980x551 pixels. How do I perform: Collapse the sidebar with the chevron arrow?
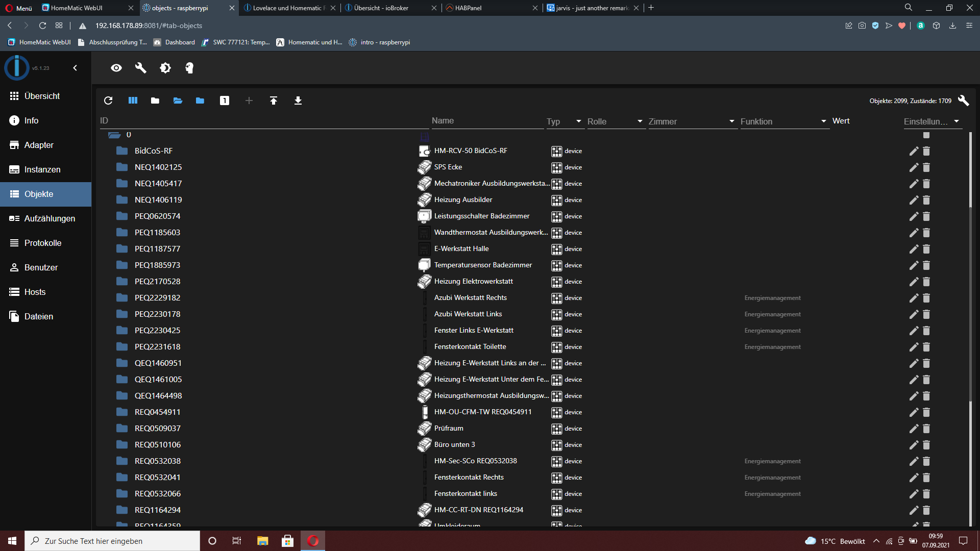point(75,68)
